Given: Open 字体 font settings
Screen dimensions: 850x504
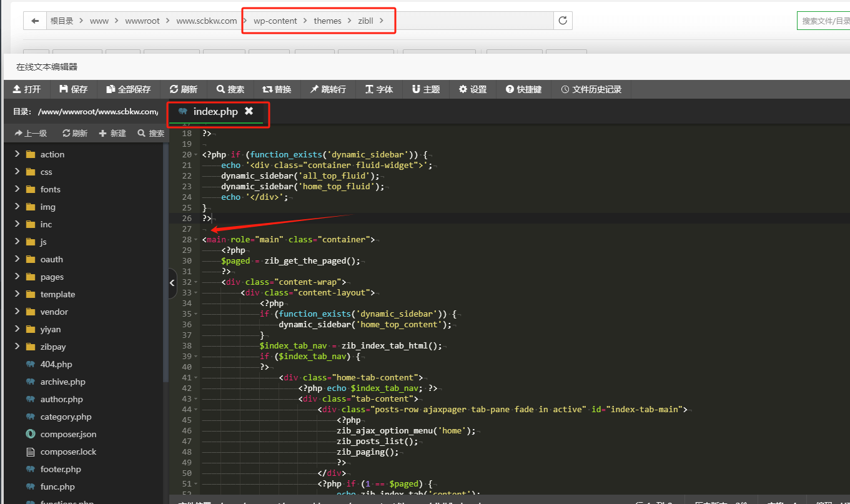Looking at the screenshot, I should pos(379,89).
